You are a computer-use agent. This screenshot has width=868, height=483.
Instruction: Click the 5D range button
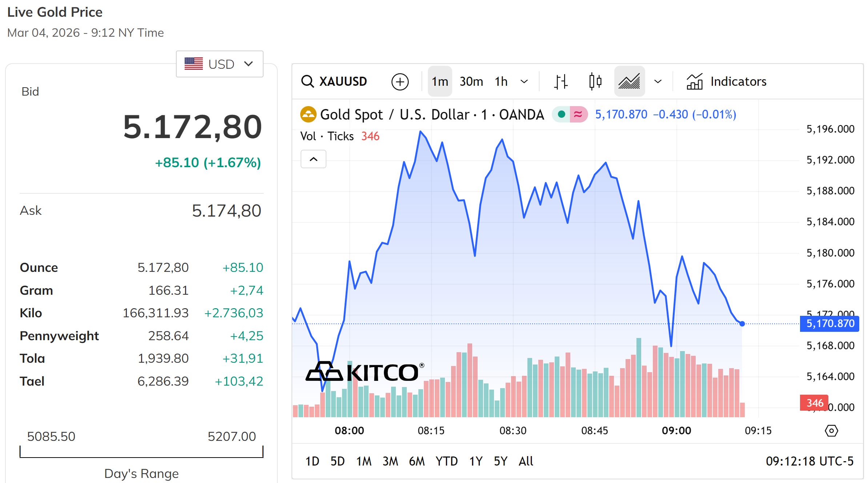click(x=337, y=461)
